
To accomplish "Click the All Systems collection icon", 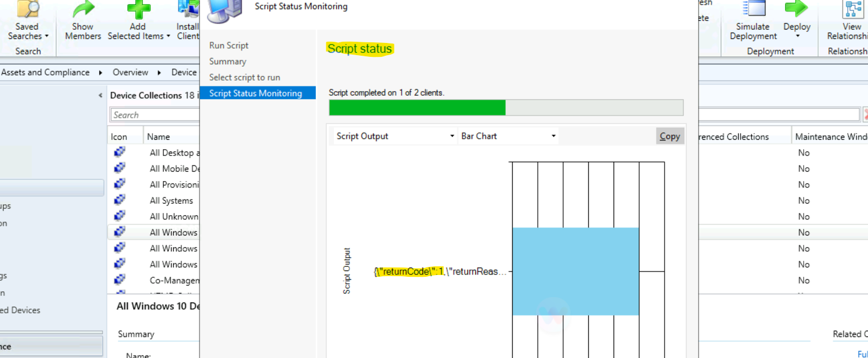I will (x=119, y=200).
